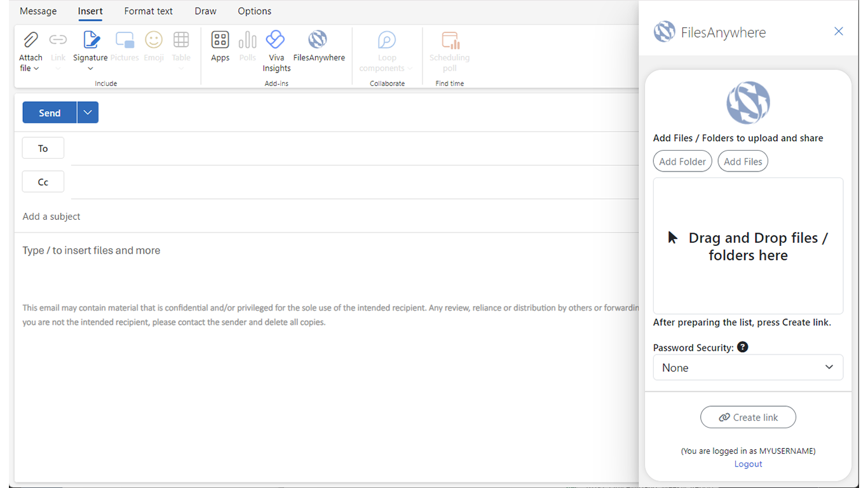
Task: Click FilesAnywhere logo in panel header
Action: click(x=664, y=32)
